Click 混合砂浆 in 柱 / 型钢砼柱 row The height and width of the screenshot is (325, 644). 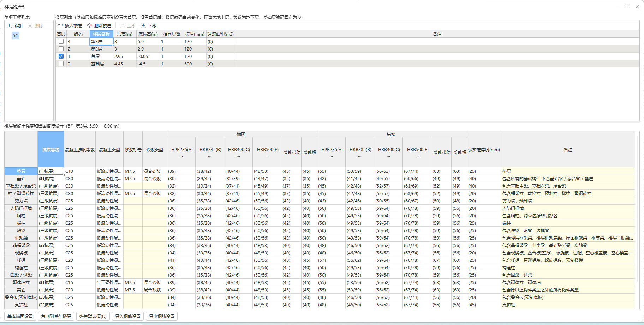[155, 194]
